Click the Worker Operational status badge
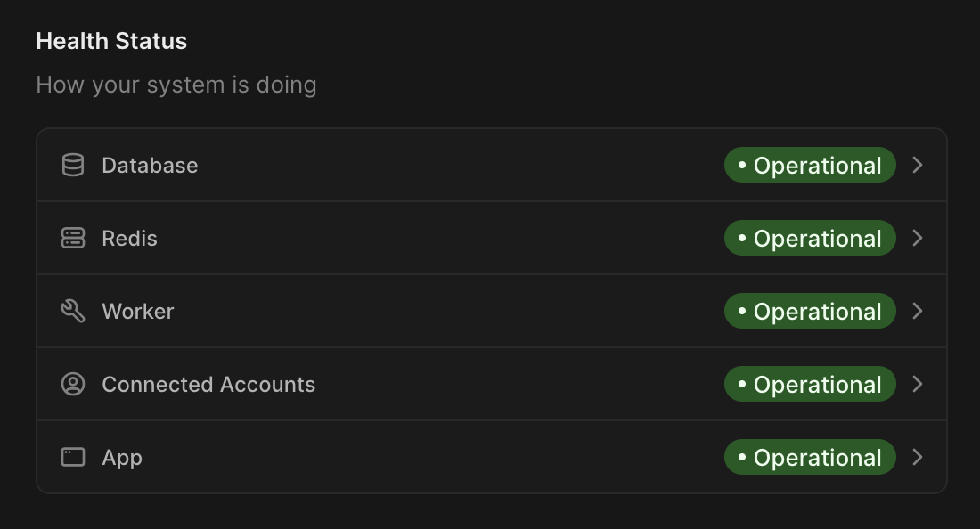 pyautogui.click(x=810, y=312)
